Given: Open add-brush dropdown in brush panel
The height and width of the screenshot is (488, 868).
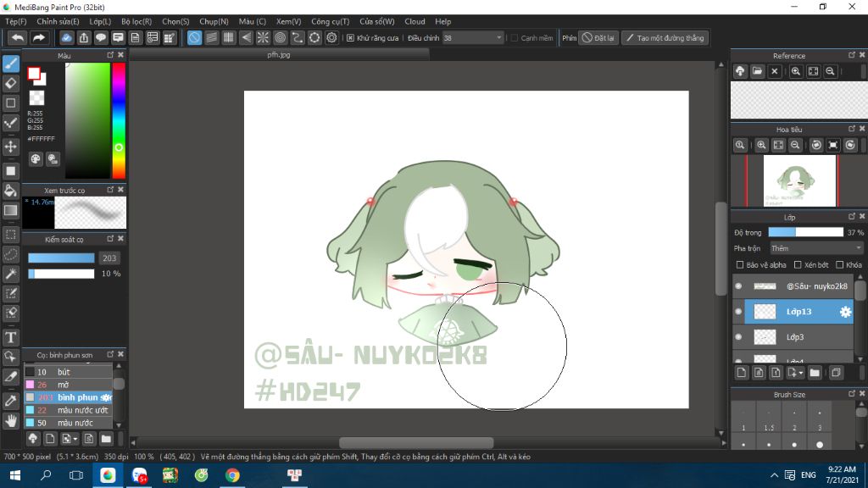Looking at the screenshot, I should coord(75,440).
